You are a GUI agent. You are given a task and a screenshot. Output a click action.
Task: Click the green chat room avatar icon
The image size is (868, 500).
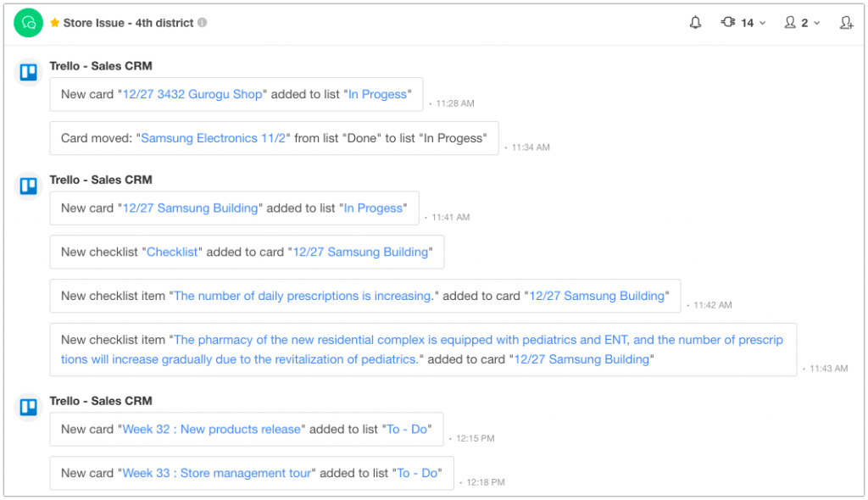[x=28, y=23]
